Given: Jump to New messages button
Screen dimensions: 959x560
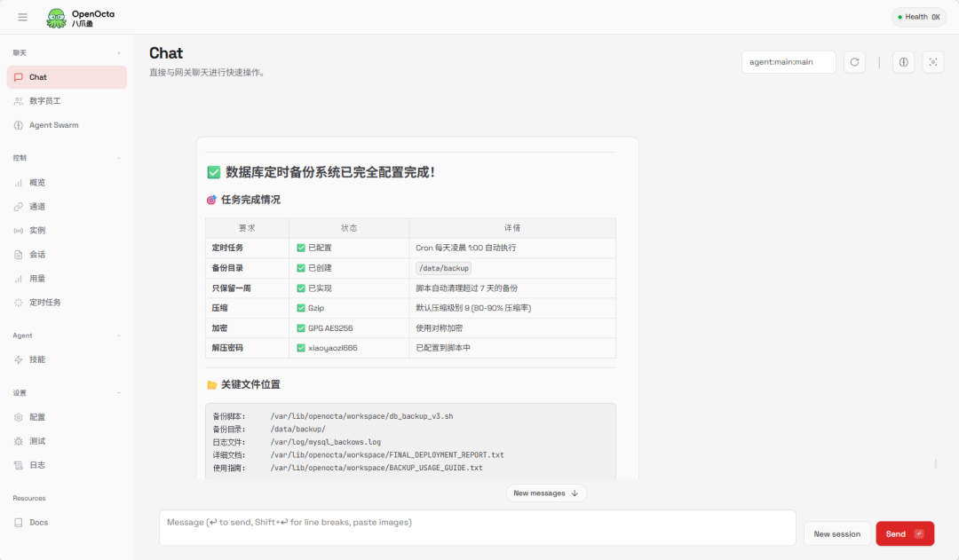Looking at the screenshot, I should click(546, 493).
